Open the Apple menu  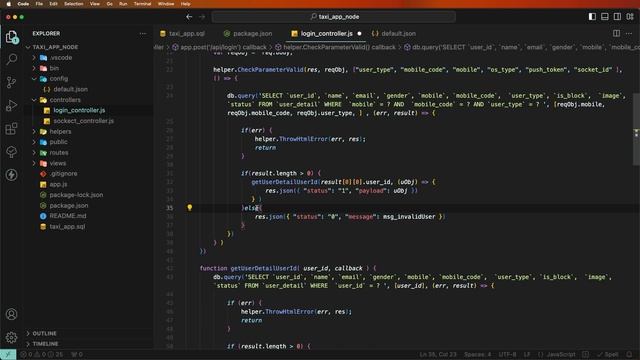[x=8, y=4]
